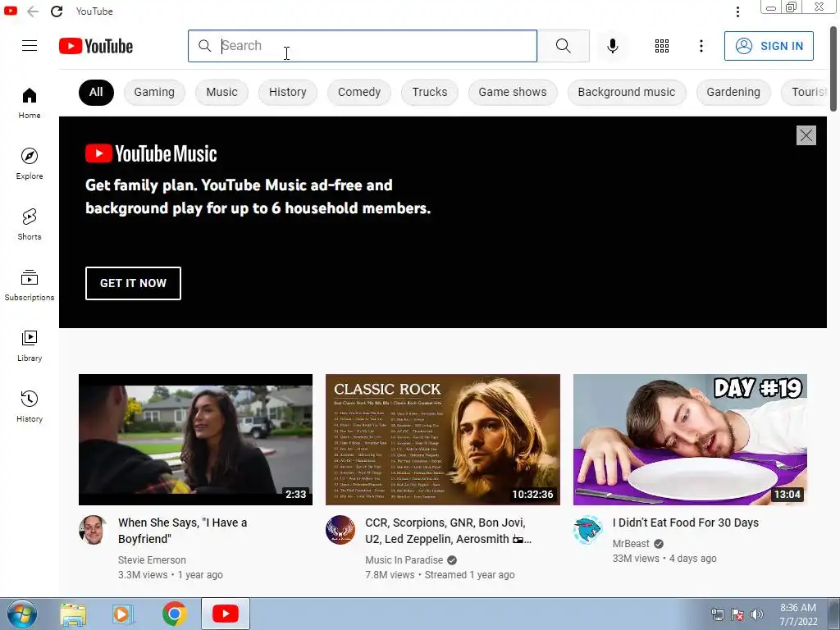The image size is (840, 630).
Task: Open Stevie Emerson channel name link
Action: point(152,559)
